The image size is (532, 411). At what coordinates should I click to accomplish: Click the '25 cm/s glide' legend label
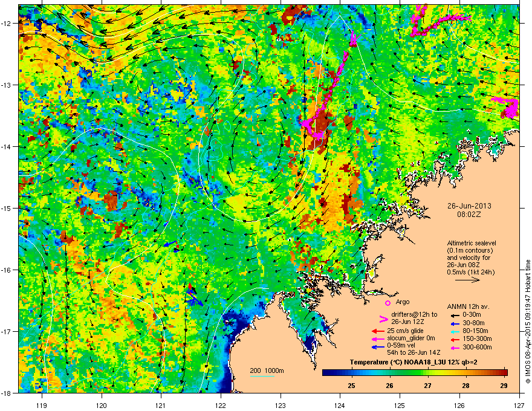pos(405,331)
